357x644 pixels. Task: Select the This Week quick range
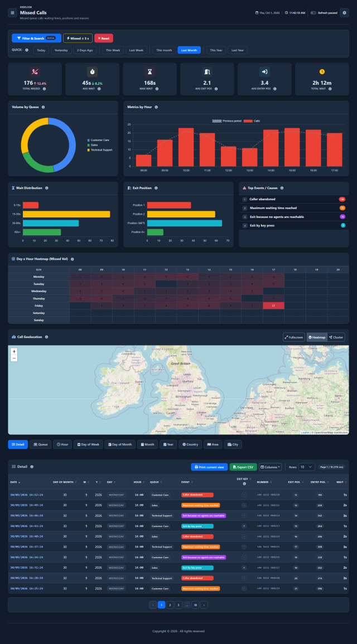[113, 50]
